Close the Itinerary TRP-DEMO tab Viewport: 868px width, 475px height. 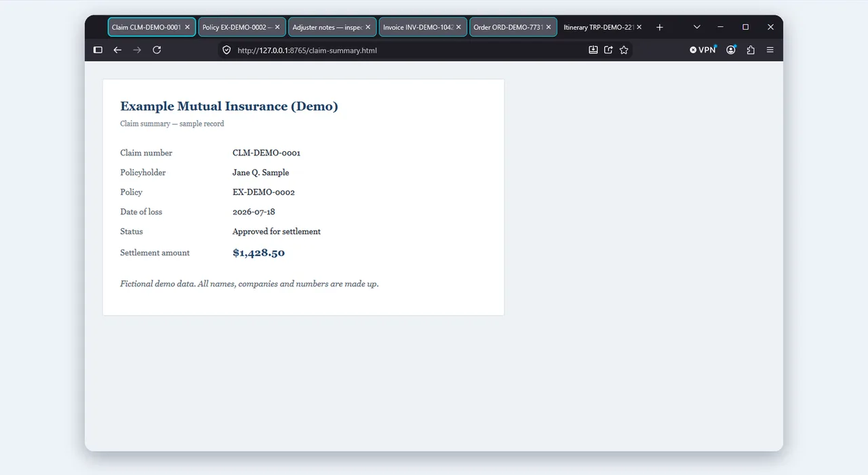click(639, 27)
